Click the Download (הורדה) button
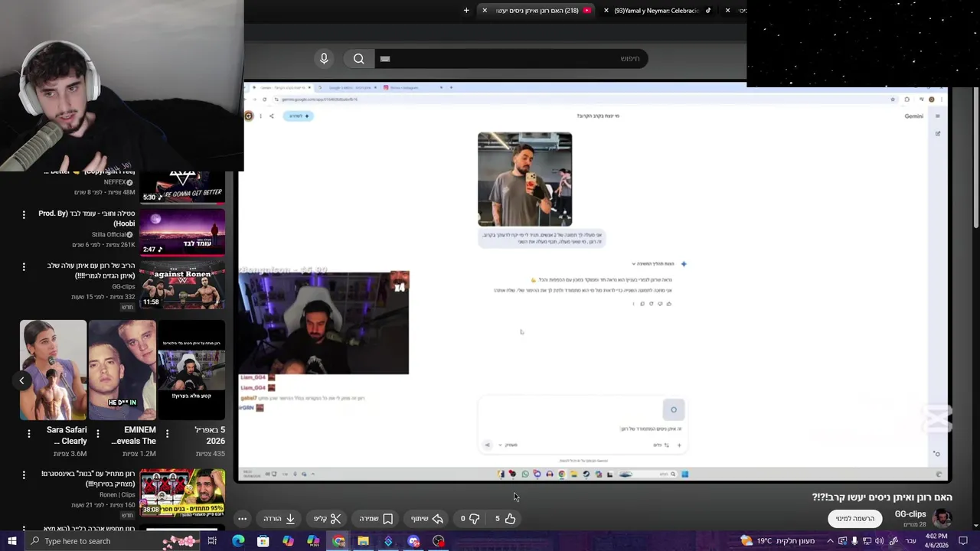This screenshot has height=551, width=980. [x=279, y=518]
